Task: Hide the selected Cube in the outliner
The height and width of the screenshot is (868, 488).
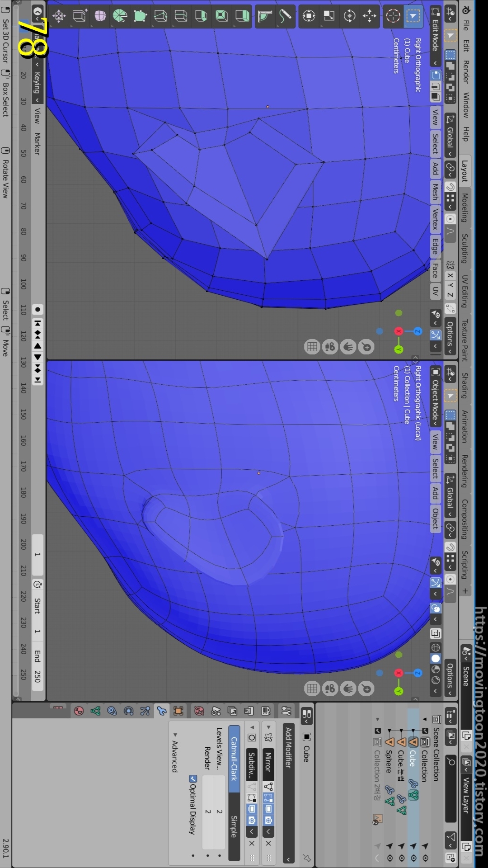Action: click(413, 858)
